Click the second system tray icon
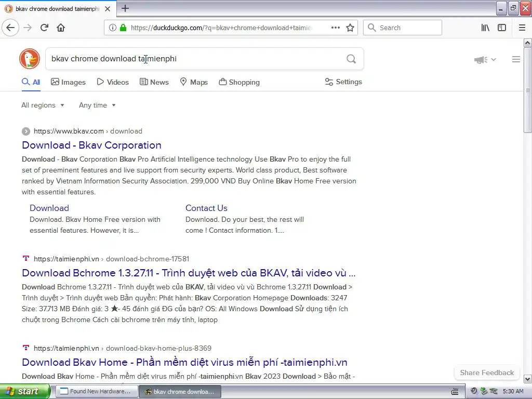Image resolution: width=532 pixels, height=399 pixels. (x=484, y=391)
